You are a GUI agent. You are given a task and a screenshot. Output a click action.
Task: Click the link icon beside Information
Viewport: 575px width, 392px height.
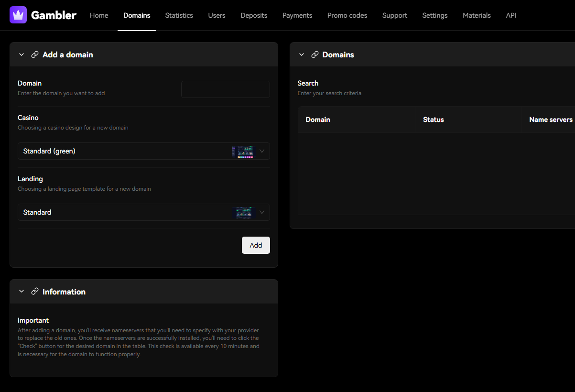tap(35, 291)
